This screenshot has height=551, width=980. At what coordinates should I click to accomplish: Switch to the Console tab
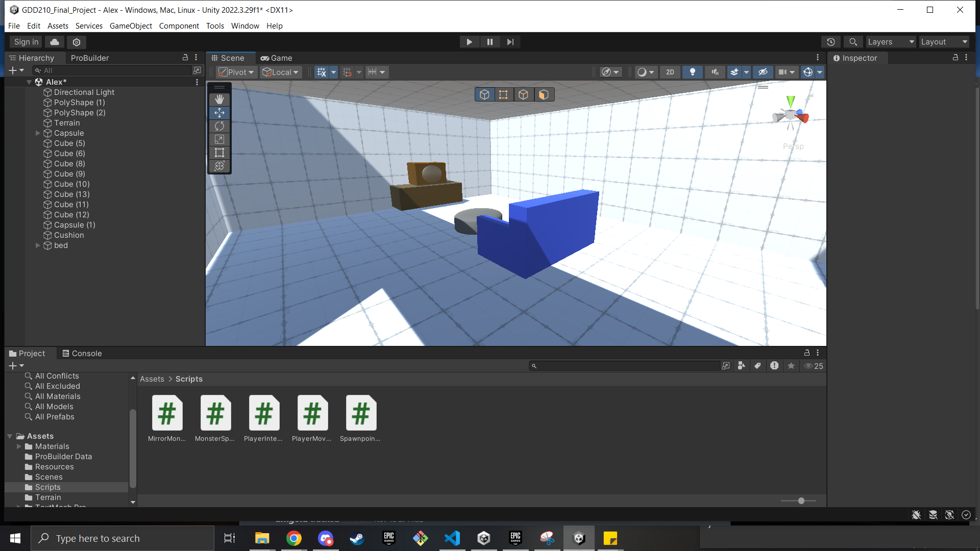(x=82, y=353)
